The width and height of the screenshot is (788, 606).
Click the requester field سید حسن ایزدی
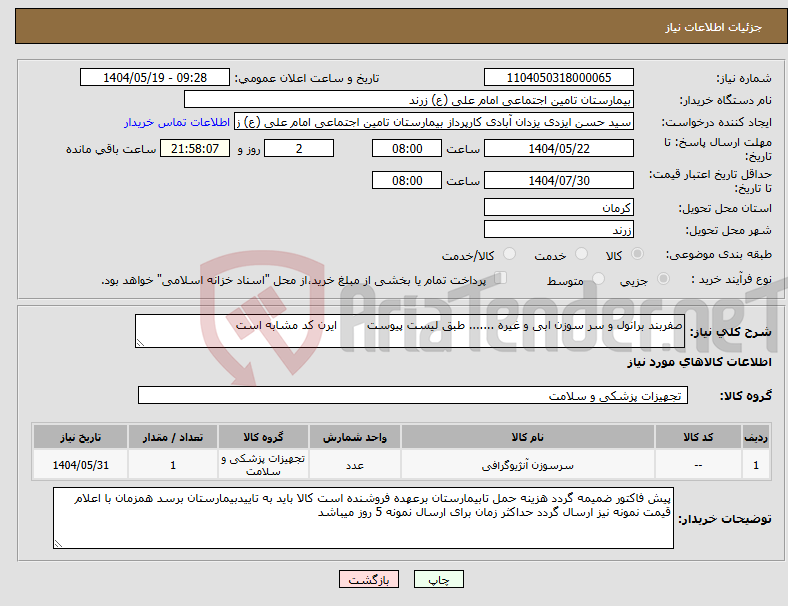click(434, 122)
